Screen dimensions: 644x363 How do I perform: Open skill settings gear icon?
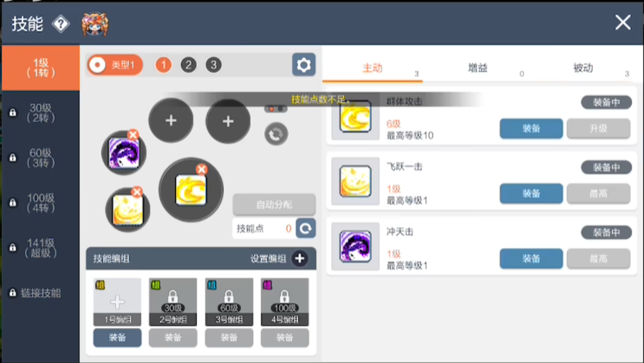(303, 65)
